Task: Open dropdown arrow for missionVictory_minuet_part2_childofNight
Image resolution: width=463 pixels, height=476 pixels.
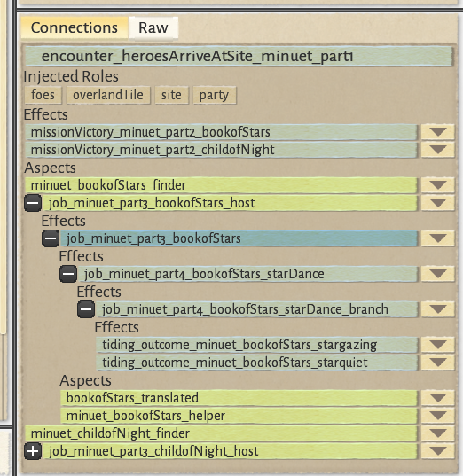Action: point(438,150)
